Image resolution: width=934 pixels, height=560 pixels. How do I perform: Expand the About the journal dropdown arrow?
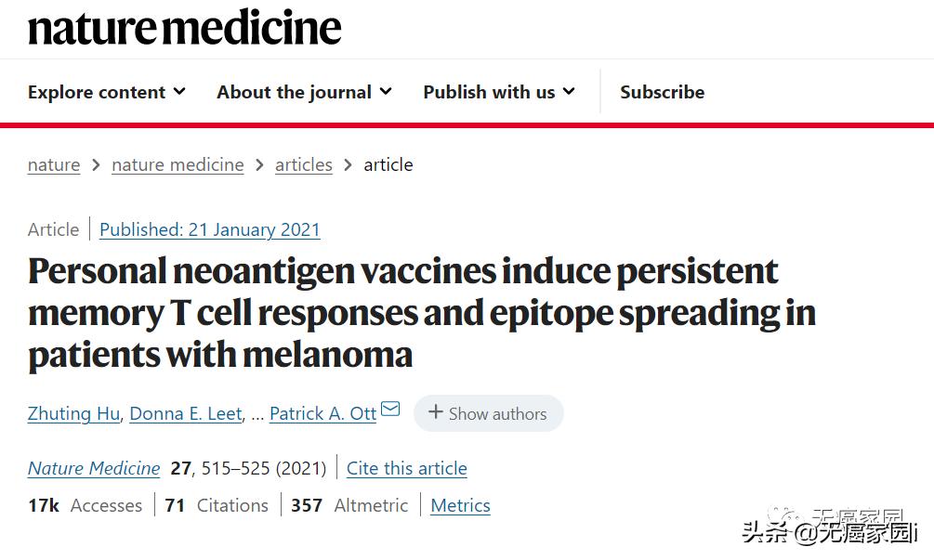(386, 92)
